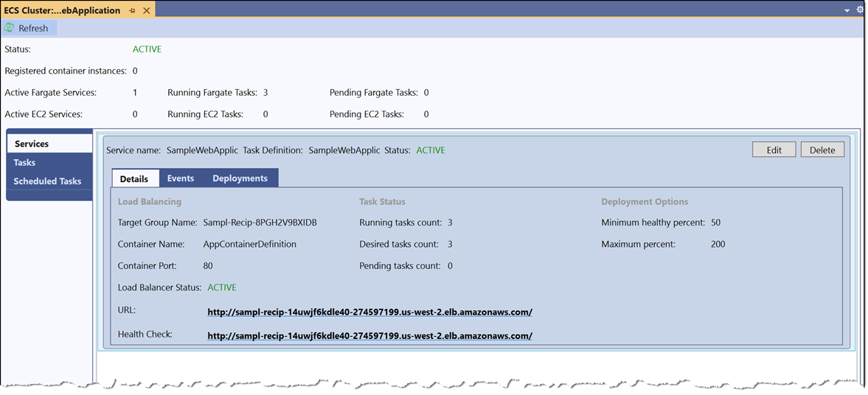
Task: Click the Container Port value 80
Action: (x=208, y=265)
